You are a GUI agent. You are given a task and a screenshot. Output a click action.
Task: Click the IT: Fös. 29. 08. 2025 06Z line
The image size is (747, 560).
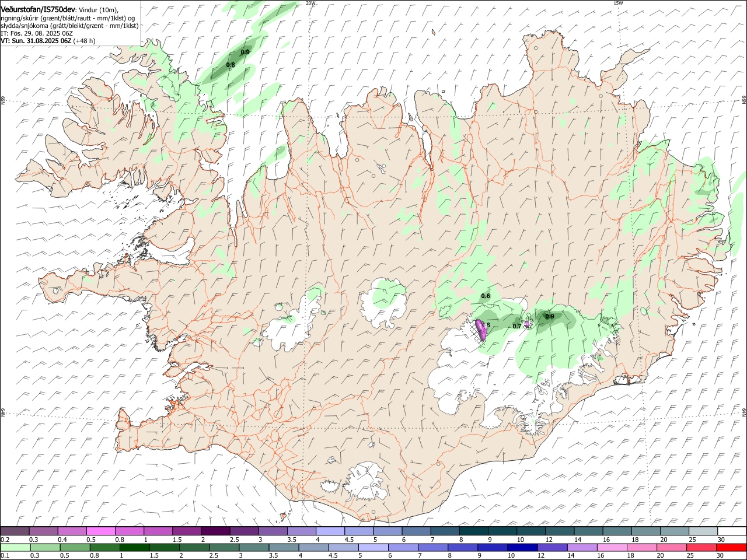point(37,33)
